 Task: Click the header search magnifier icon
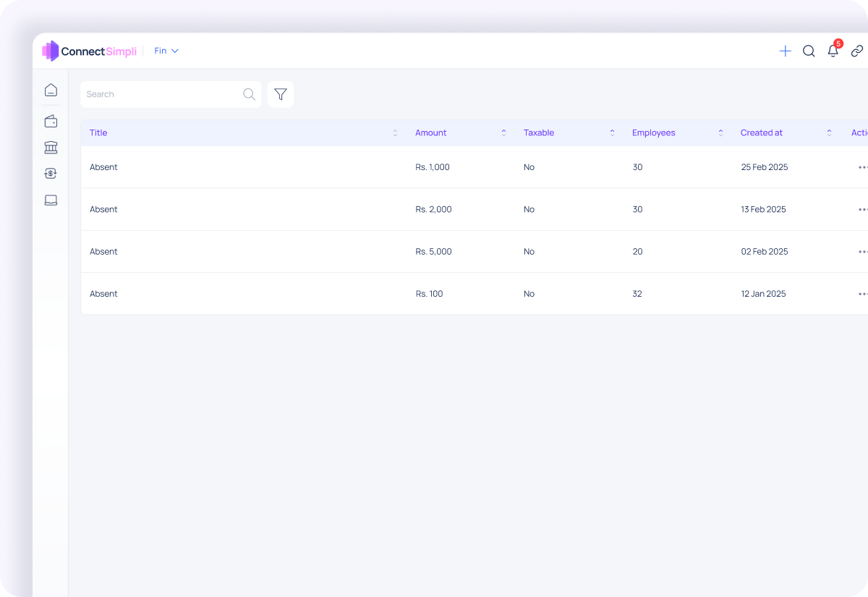point(809,51)
